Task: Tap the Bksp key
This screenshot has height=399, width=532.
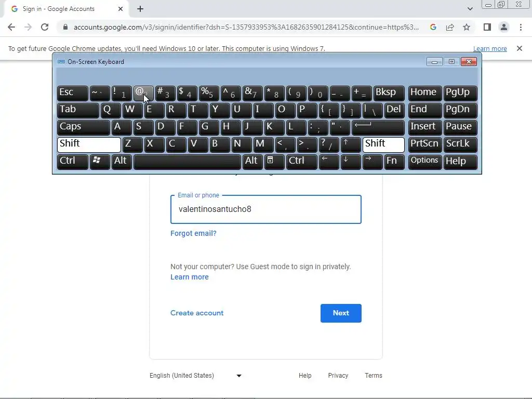Action: tap(389, 93)
